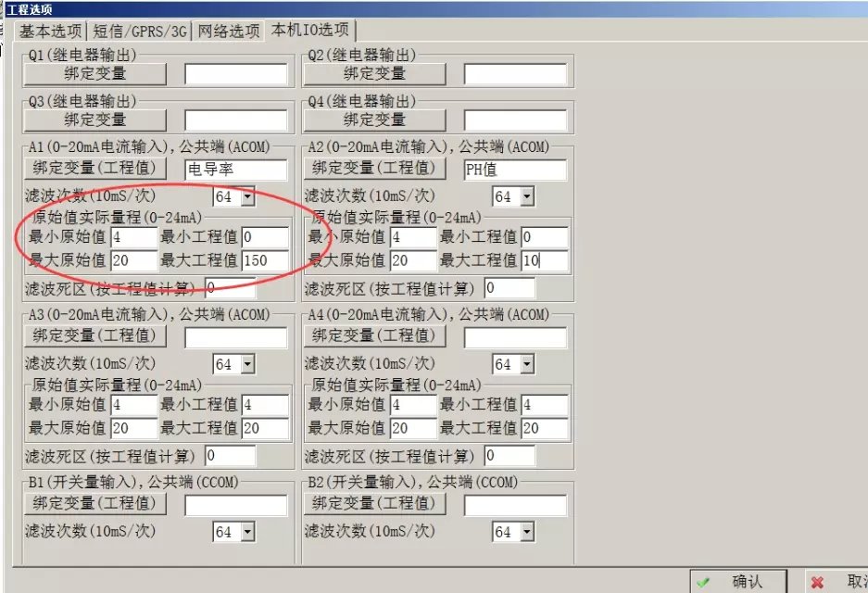Click the 本机IO选项 tab
This screenshot has height=593, width=868.
click(x=309, y=30)
